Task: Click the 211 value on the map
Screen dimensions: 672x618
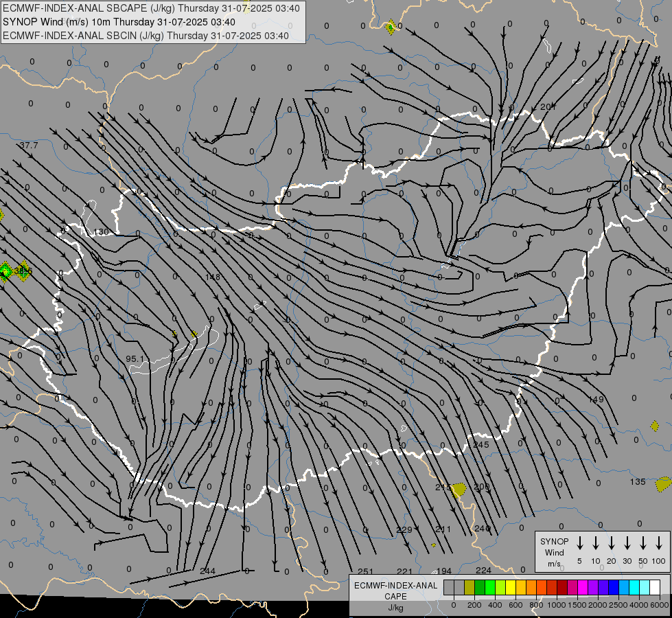Action: pyautogui.click(x=443, y=529)
